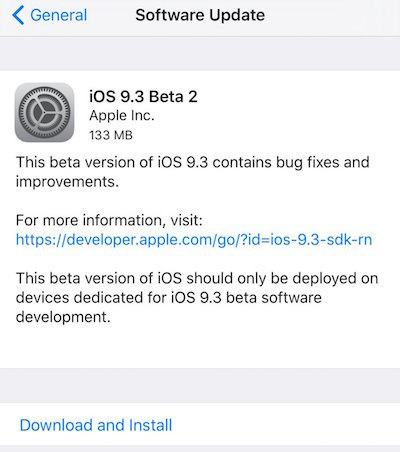Tap the Apple Inc. publisher label
Screen dimensions: 400x452
click(x=122, y=116)
